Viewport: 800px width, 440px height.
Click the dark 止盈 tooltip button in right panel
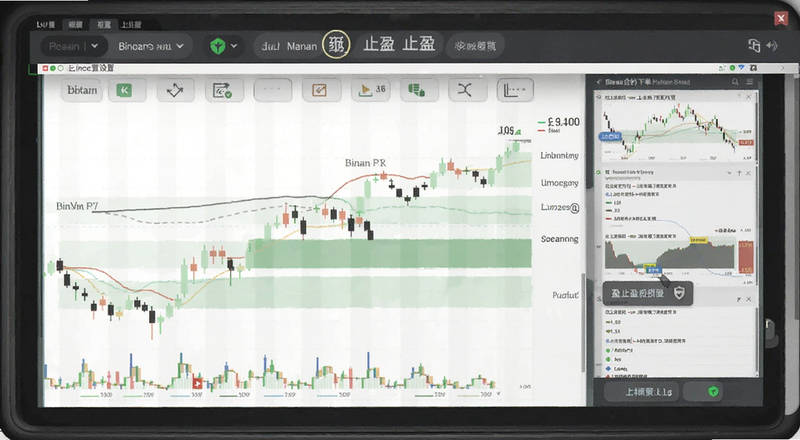(x=647, y=293)
